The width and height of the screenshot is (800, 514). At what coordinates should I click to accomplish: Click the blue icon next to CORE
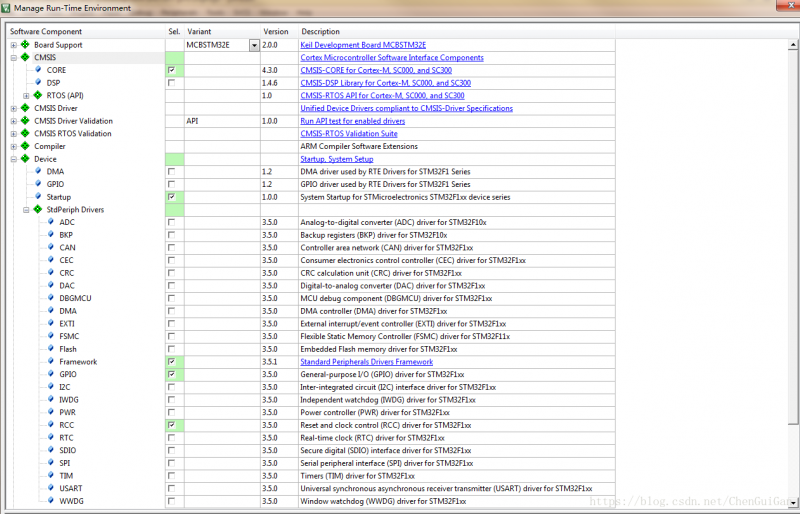(38, 71)
